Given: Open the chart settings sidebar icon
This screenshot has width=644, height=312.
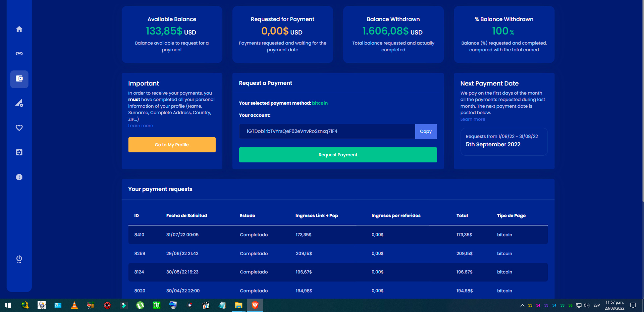Looking at the screenshot, I should [x=19, y=103].
